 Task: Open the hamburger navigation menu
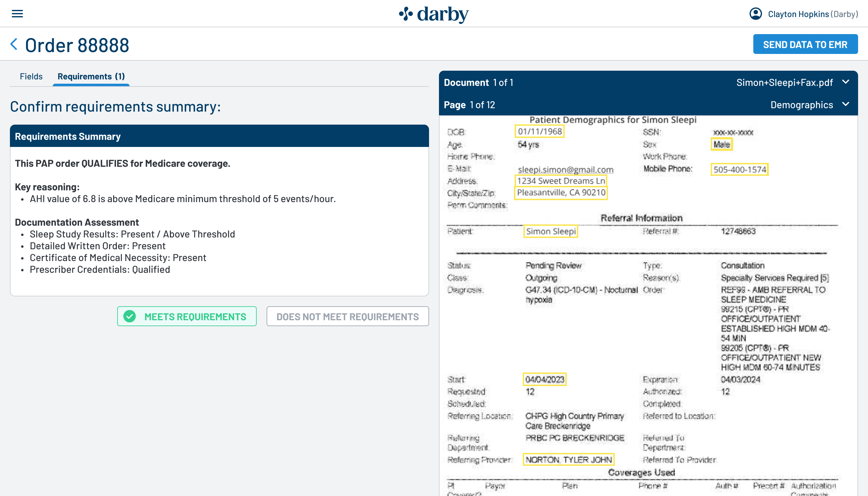click(x=17, y=14)
